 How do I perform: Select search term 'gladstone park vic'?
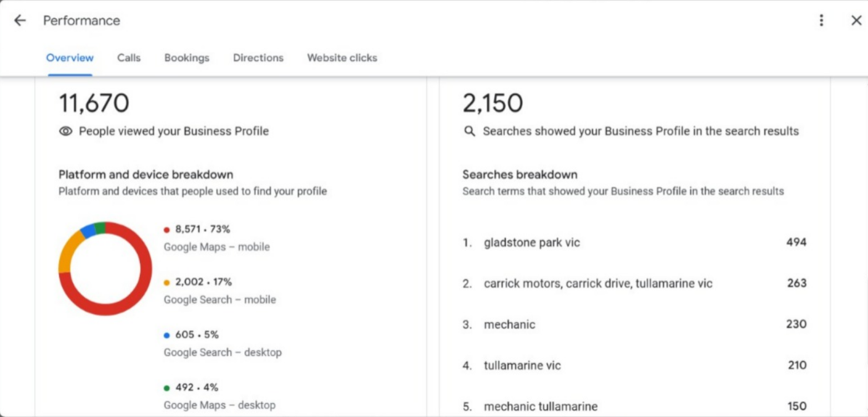532,242
